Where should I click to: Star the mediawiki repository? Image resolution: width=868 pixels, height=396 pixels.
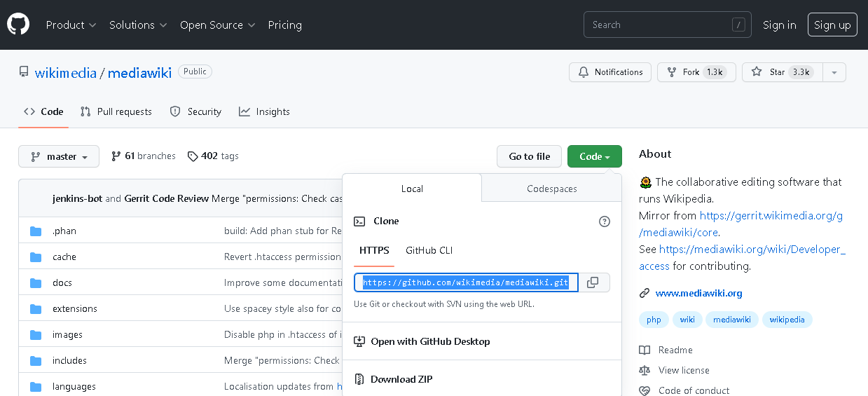[782, 72]
